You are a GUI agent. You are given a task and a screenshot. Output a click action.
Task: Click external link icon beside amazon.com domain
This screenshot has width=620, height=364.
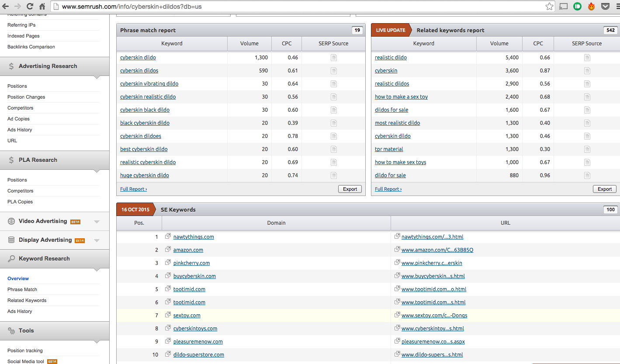click(x=168, y=250)
